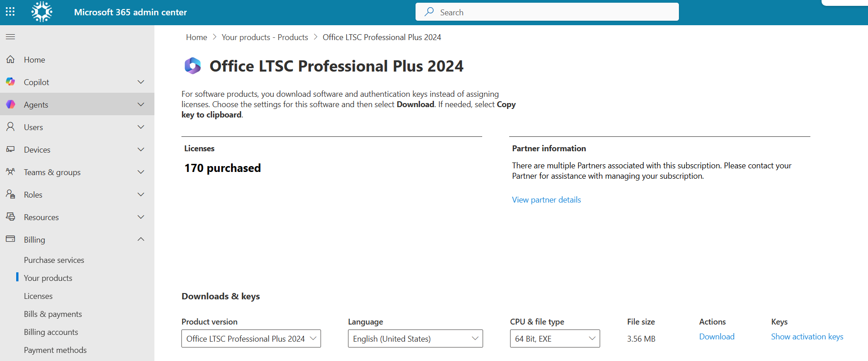Click Your products - Products breadcrumb

pyautogui.click(x=265, y=37)
